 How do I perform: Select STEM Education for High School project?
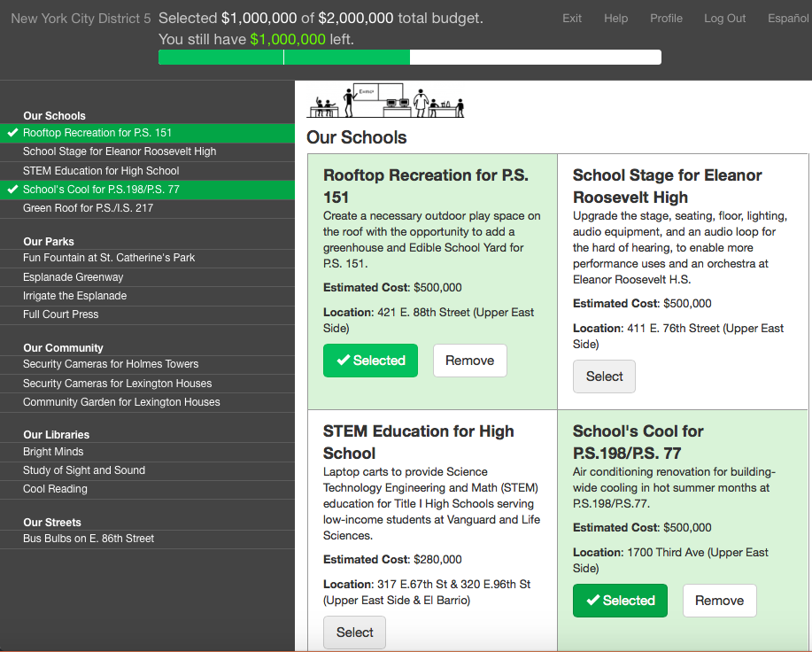coord(354,633)
